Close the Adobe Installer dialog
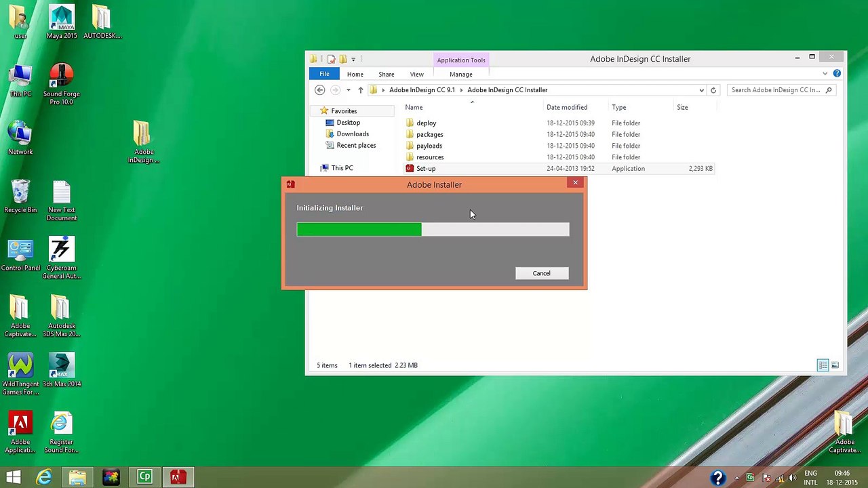 click(575, 182)
